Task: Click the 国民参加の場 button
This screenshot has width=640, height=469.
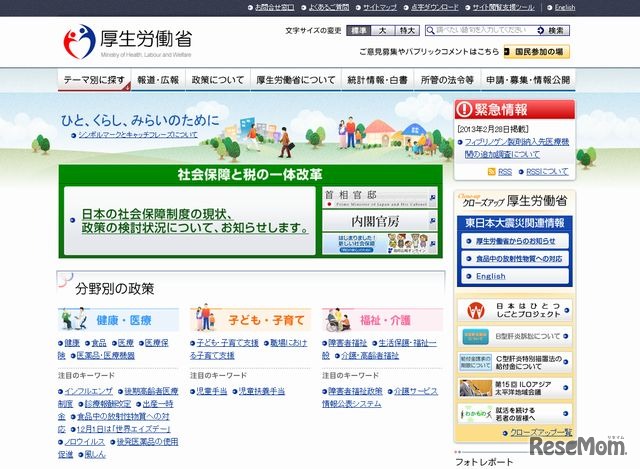Action: click(x=536, y=52)
